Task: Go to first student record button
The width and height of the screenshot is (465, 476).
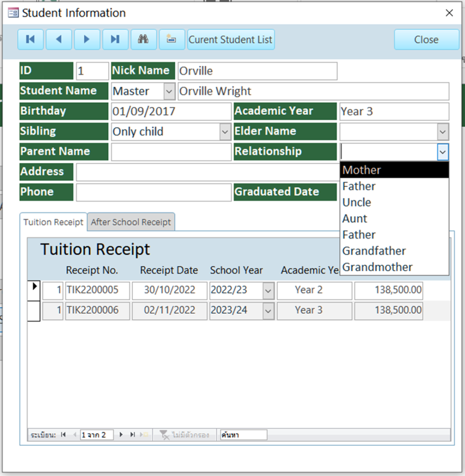Action: pos(31,40)
